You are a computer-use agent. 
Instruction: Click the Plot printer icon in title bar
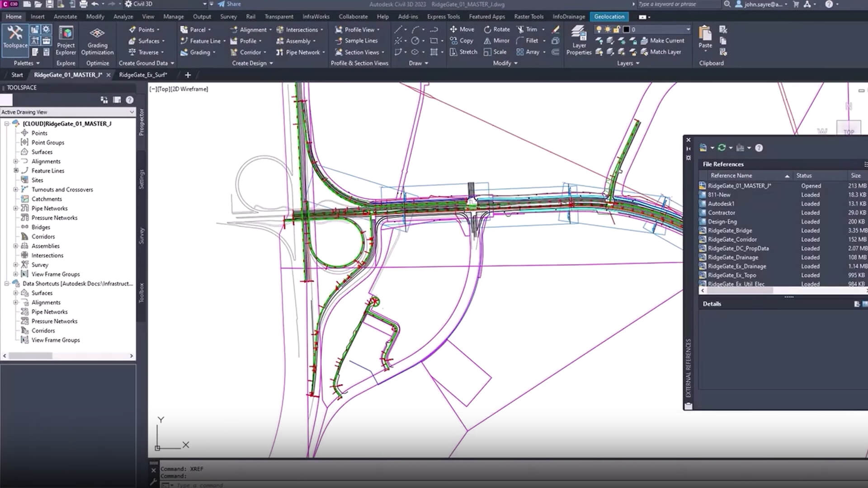tap(83, 4)
